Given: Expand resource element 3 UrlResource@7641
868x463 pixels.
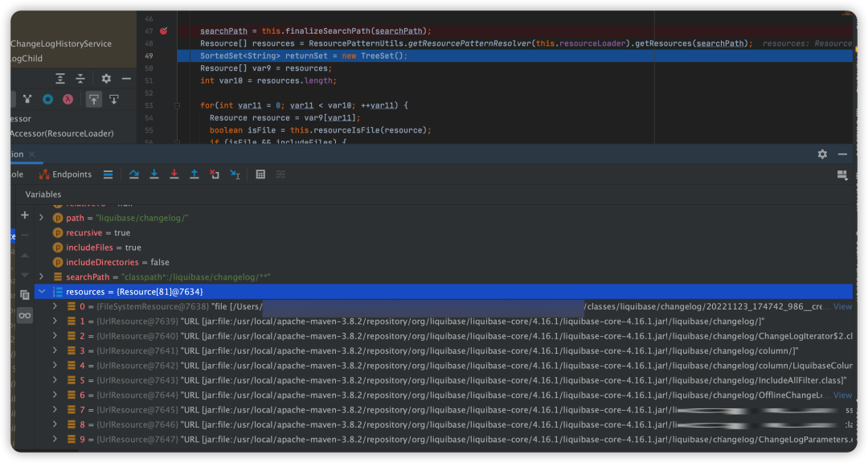Looking at the screenshot, I should pos(55,350).
